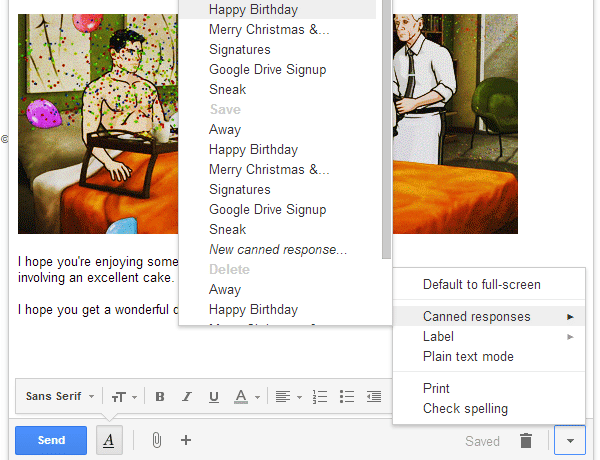The width and height of the screenshot is (600, 460).
Task: Click the blue Send button
Action: click(51, 440)
